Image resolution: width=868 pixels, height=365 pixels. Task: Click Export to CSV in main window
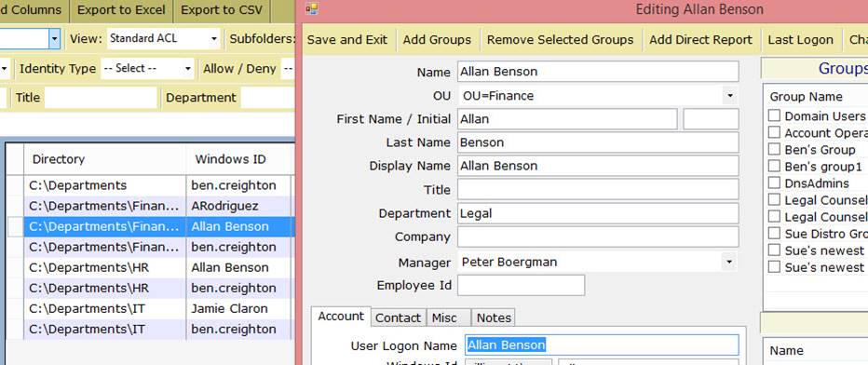(x=221, y=10)
